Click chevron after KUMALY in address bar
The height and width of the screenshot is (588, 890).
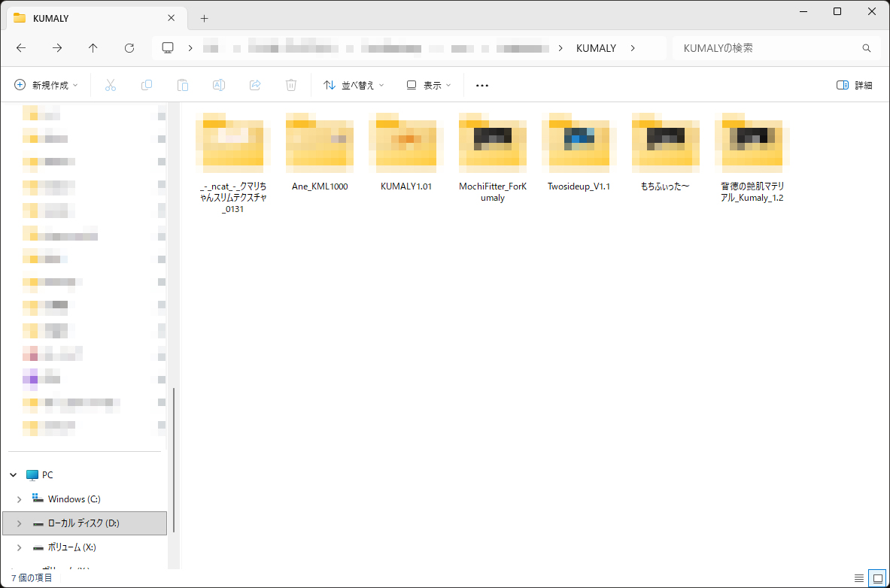[x=632, y=48]
